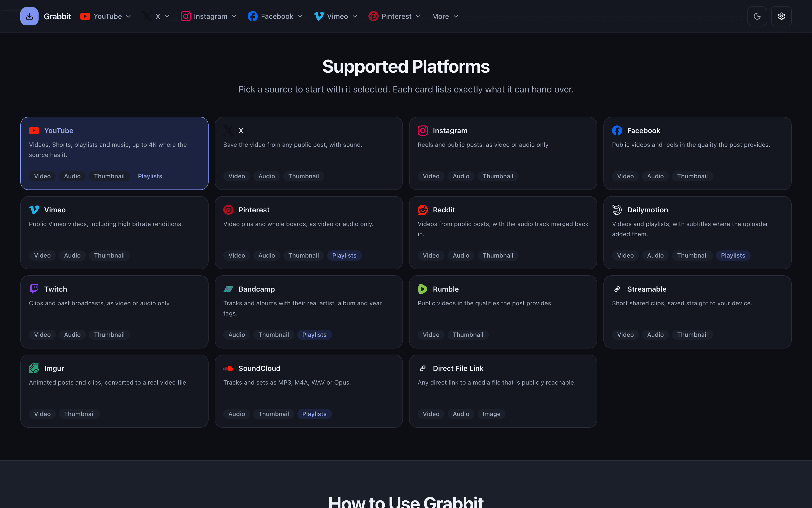Click 'Public Vimeo videos, including high bitrate renditions.'
The width and height of the screenshot is (812, 508).
106,224
